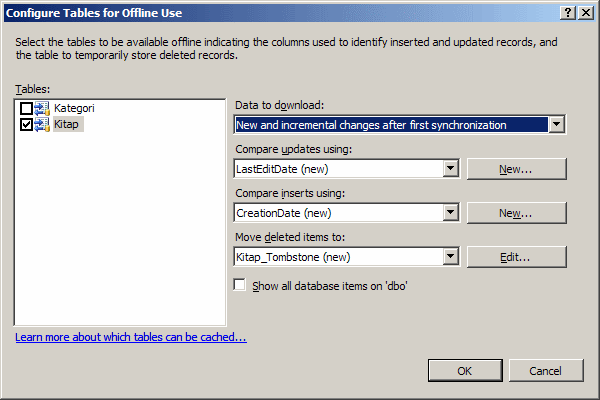Click the Kitap table sync icon
Screen dimensions: 600x400
(42, 124)
